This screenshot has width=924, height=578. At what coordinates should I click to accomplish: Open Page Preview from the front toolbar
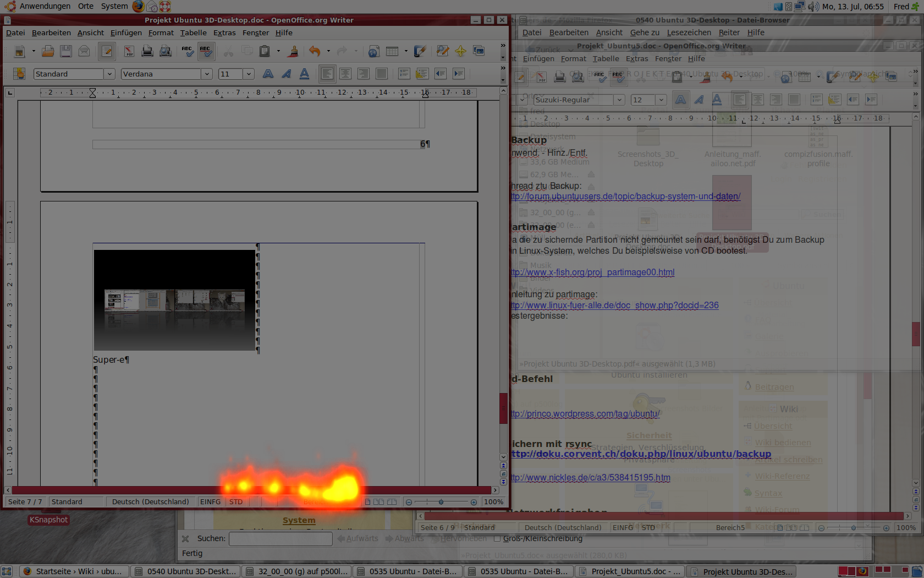(165, 52)
